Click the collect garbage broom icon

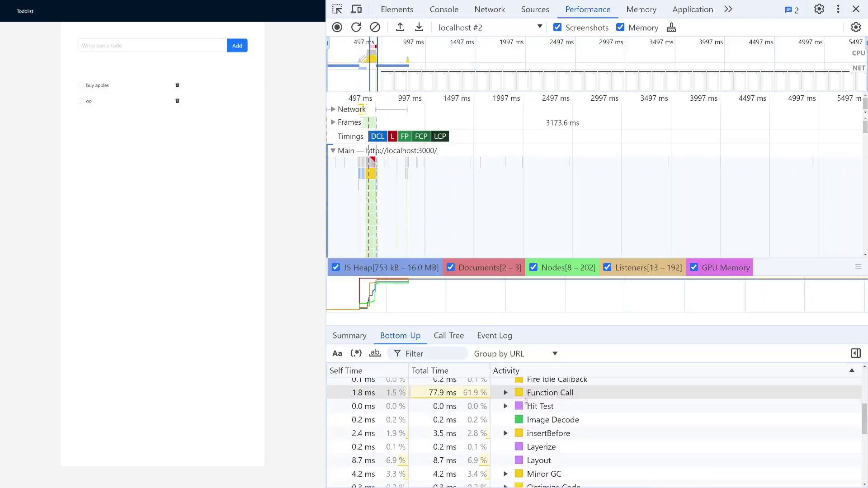[671, 28]
